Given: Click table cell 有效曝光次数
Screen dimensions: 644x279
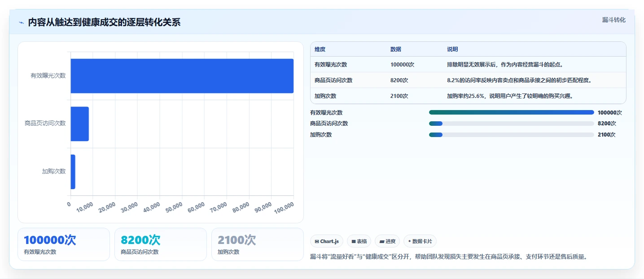Looking at the screenshot, I should [331, 65].
